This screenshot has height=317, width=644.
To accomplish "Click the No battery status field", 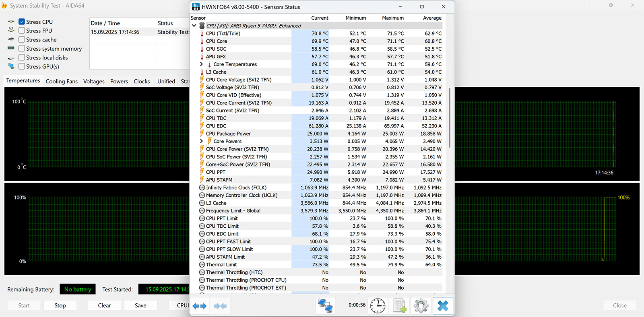I will pyautogui.click(x=78, y=289).
